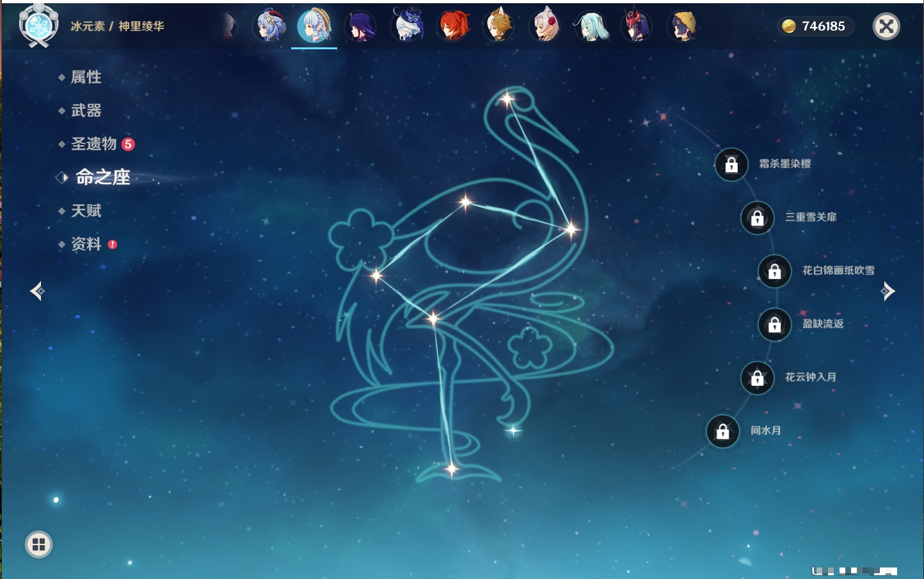Click the Mora coin icon
924x579 pixels.
[x=789, y=26]
